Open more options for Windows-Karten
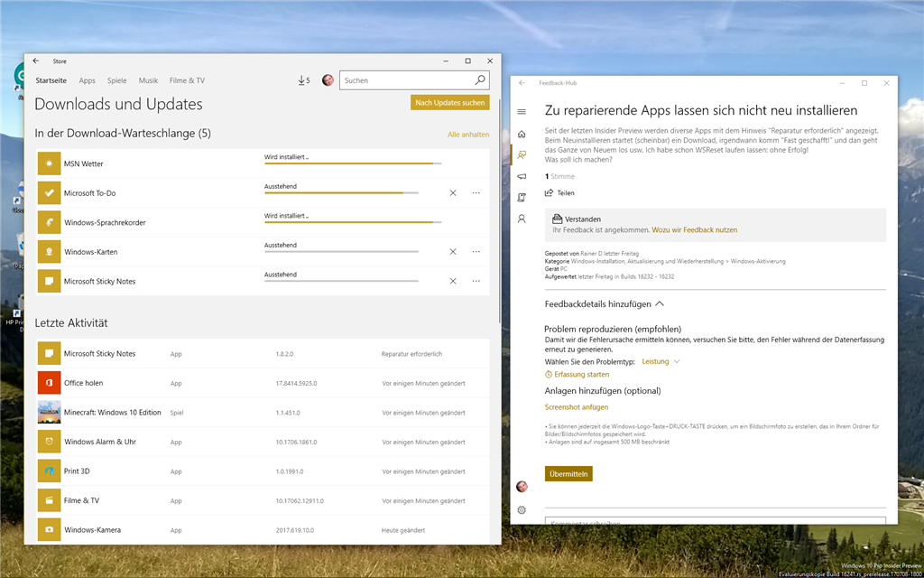The width and height of the screenshot is (924, 578). 476,252
